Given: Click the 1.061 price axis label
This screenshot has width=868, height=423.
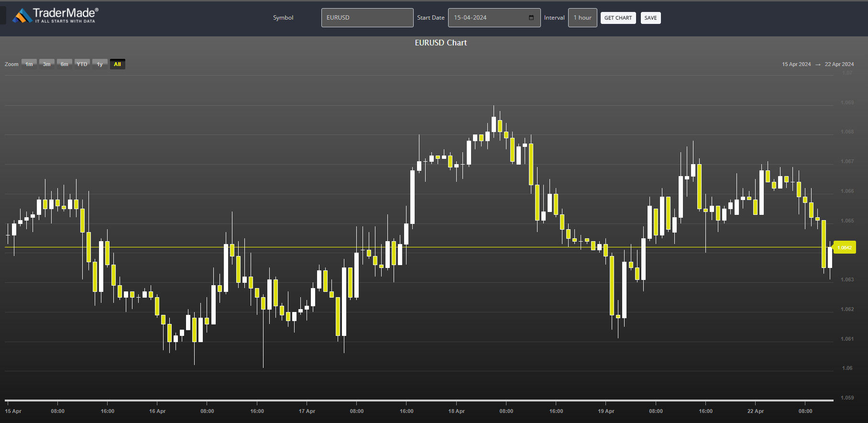Looking at the screenshot, I should [847, 339].
